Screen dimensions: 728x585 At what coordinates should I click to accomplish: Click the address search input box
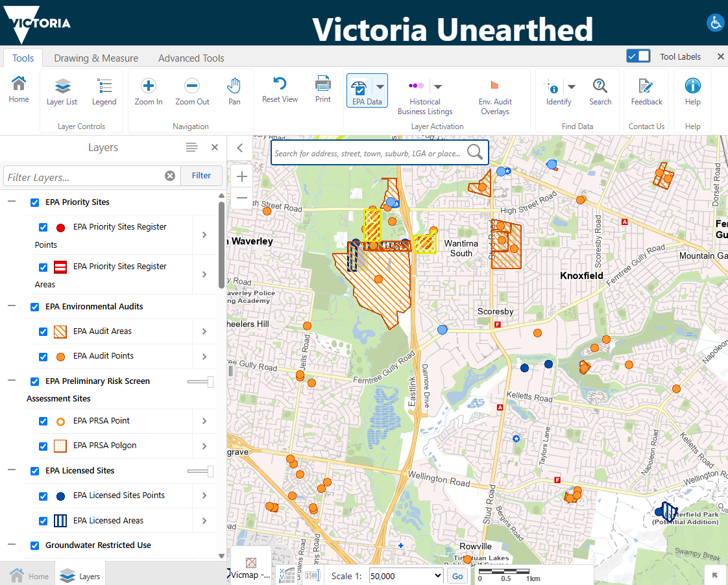368,152
